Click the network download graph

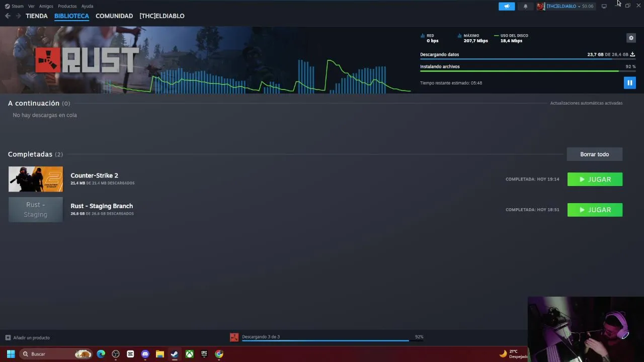[x=257, y=76]
